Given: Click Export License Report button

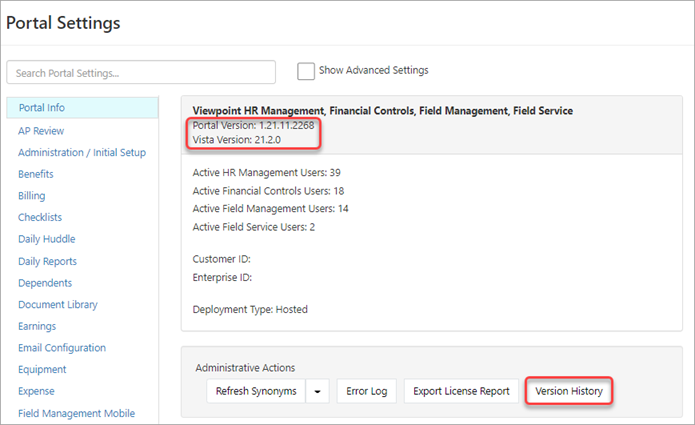Looking at the screenshot, I should click(x=461, y=391).
